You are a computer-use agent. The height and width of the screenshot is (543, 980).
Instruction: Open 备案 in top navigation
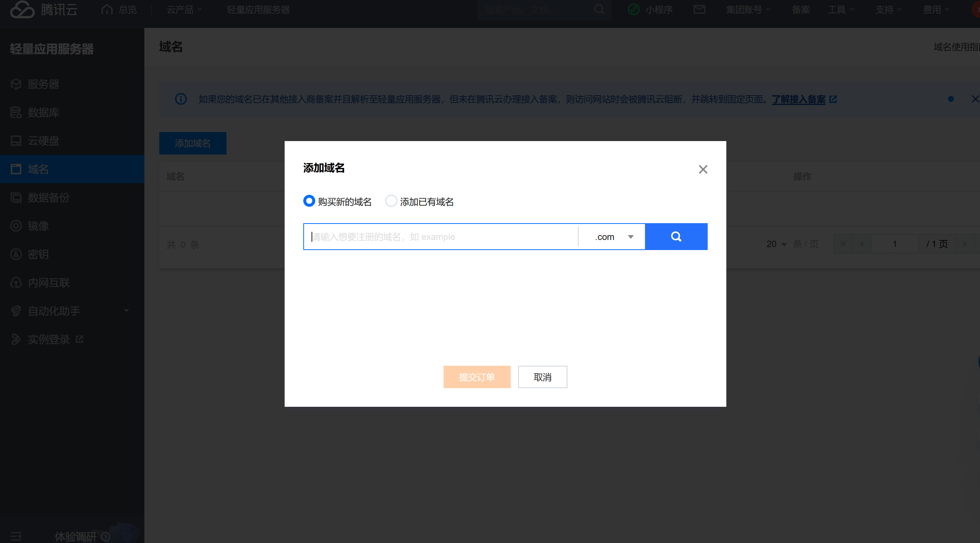[801, 9]
